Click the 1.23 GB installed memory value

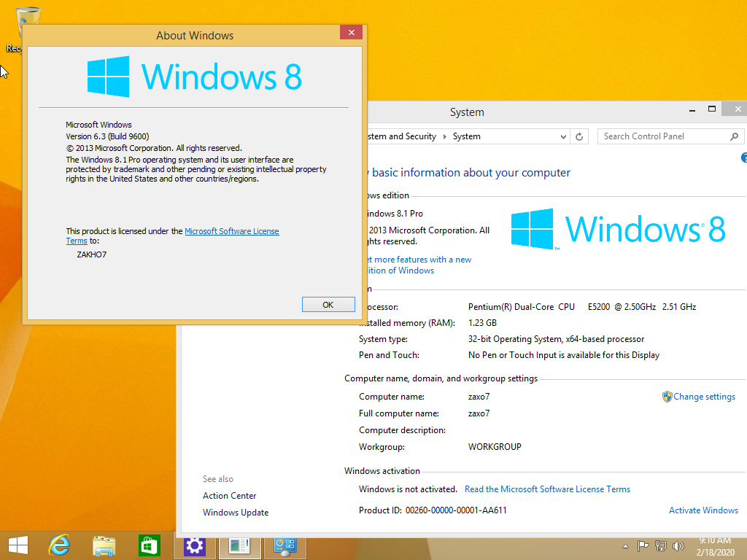[x=482, y=323]
